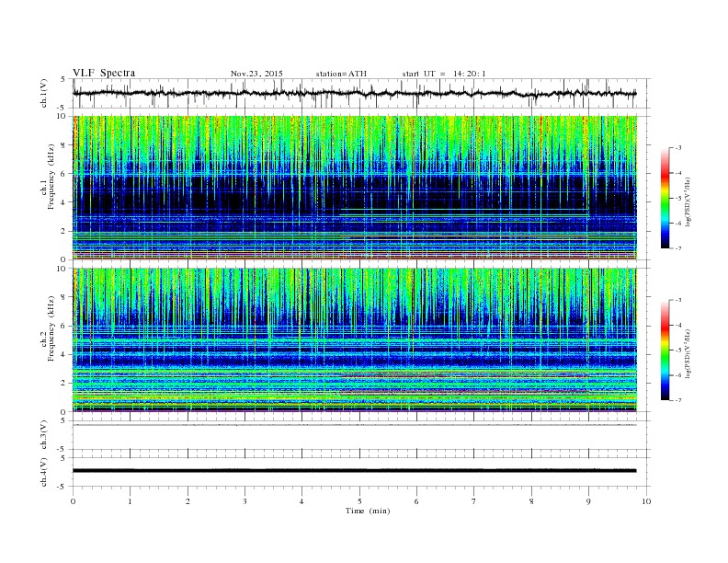Viewport: 728px width, 563px height.
Task: Click the ch.2 spectrogram color bar
Action: [665, 350]
